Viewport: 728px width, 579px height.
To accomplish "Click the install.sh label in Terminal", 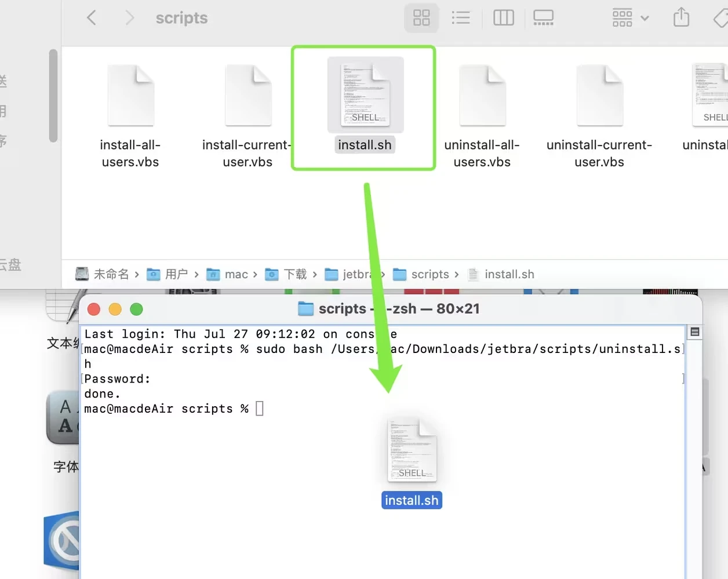I will pos(412,500).
